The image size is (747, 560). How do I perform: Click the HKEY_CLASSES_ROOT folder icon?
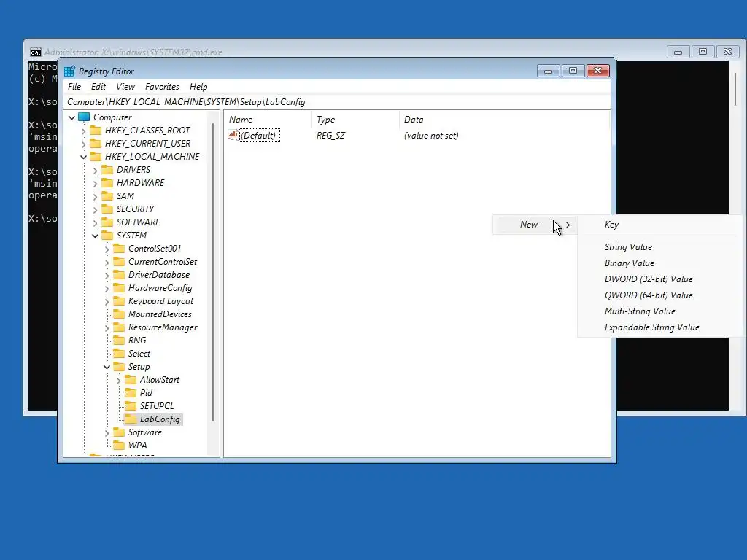96,130
